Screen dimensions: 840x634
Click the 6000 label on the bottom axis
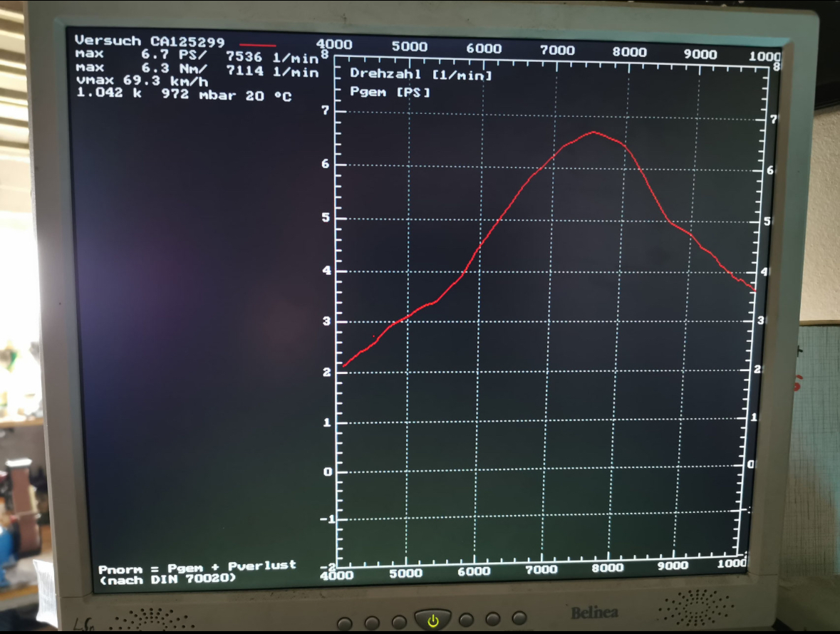coord(474,572)
